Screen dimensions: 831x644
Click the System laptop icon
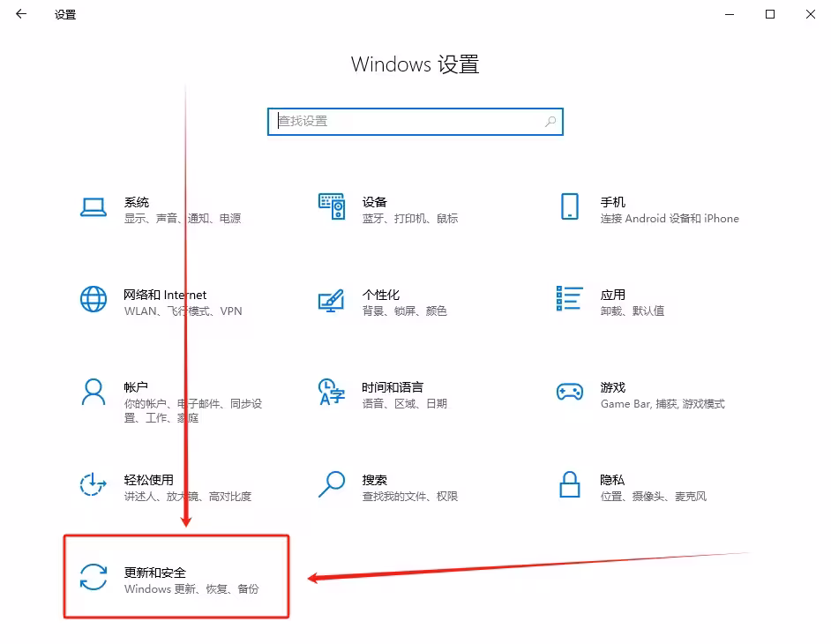94,207
